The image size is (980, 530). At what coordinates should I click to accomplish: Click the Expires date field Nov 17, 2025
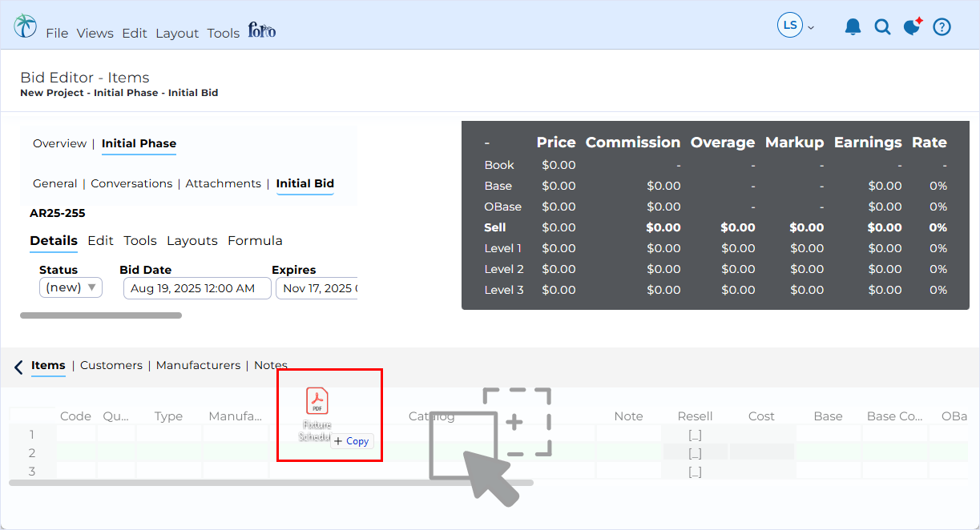[316, 287]
